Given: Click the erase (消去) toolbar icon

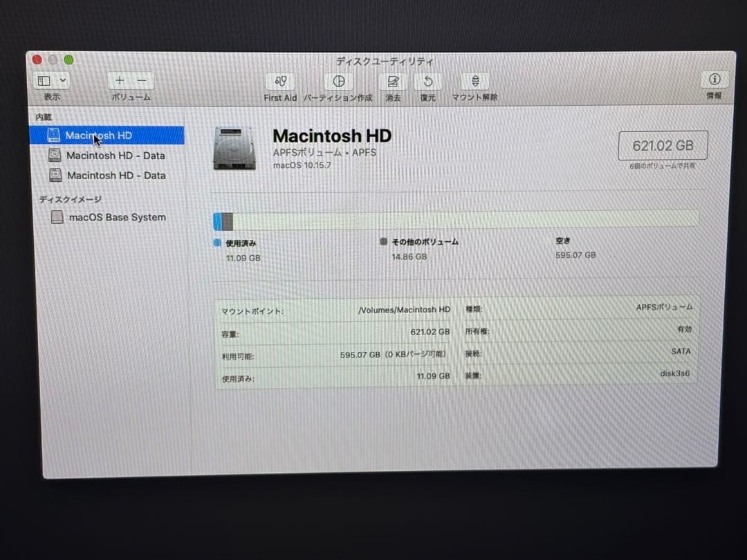Looking at the screenshot, I should pos(393,82).
